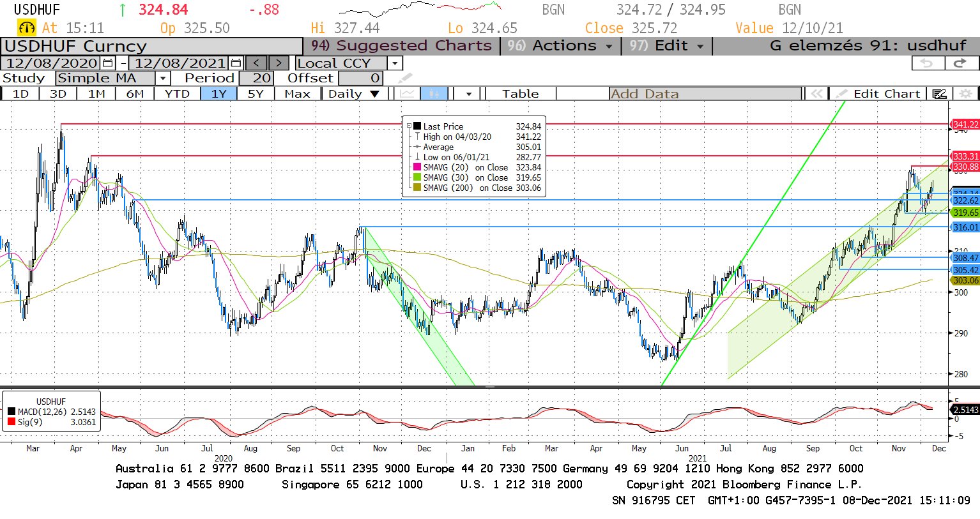The image size is (980, 519).
Task: Collapse panel with double-left chevron icon
Action: [816, 94]
